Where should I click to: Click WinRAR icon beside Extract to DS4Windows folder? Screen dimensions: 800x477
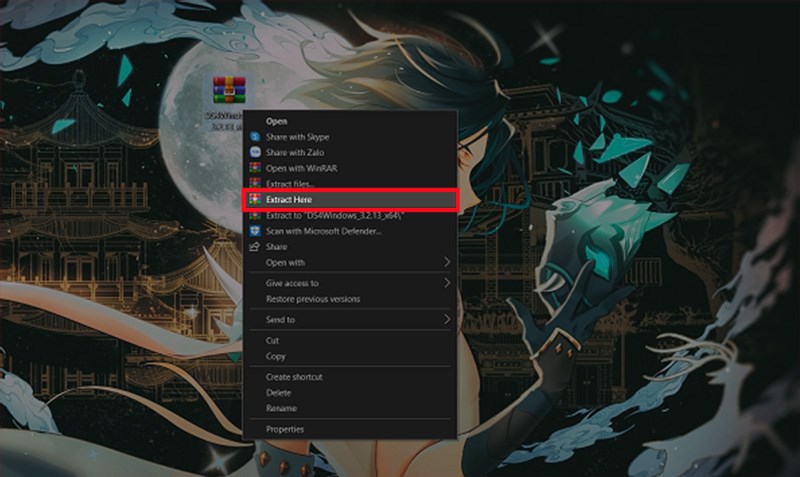(256, 215)
